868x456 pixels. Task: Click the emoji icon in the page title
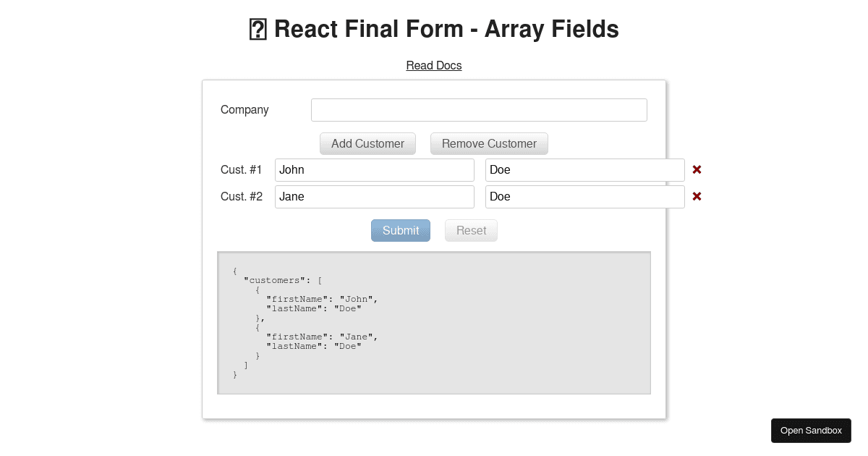pos(258,30)
